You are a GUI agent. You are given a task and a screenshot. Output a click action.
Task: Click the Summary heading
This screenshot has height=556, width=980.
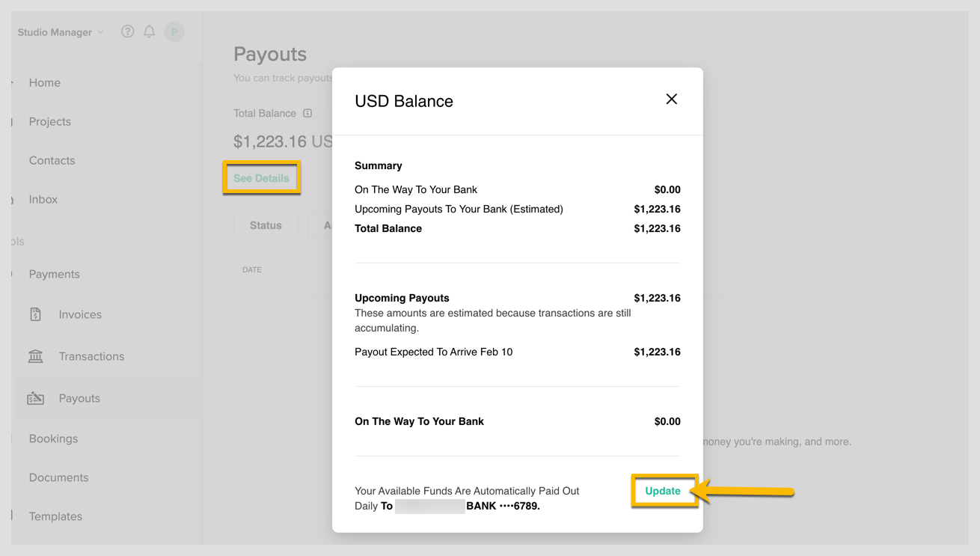click(x=379, y=165)
